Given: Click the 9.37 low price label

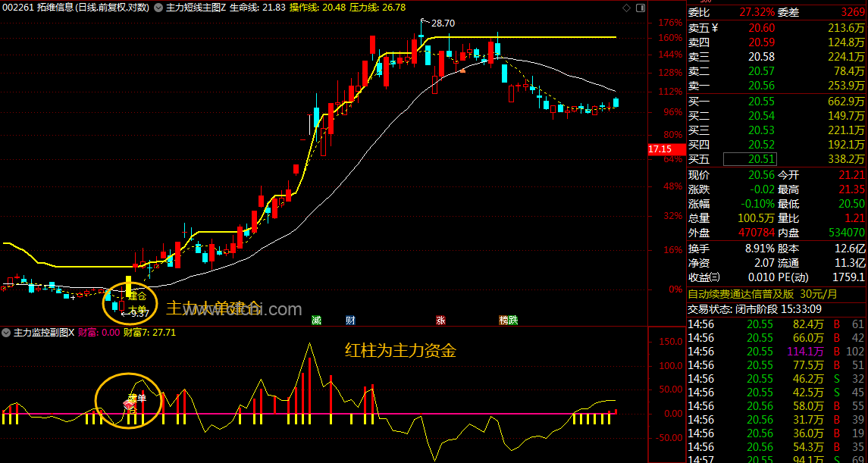Looking at the screenshot, I should (x=139, y=314).
